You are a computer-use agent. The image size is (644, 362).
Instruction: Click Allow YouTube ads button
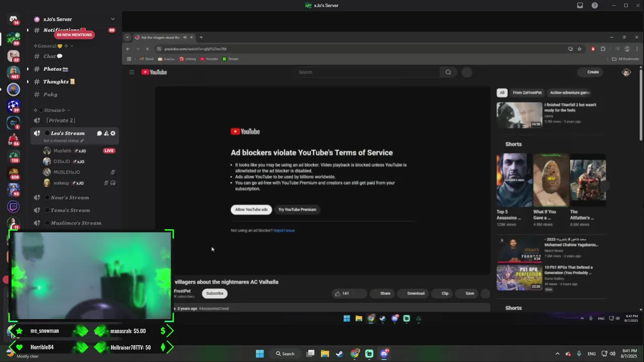pos(251,210)
